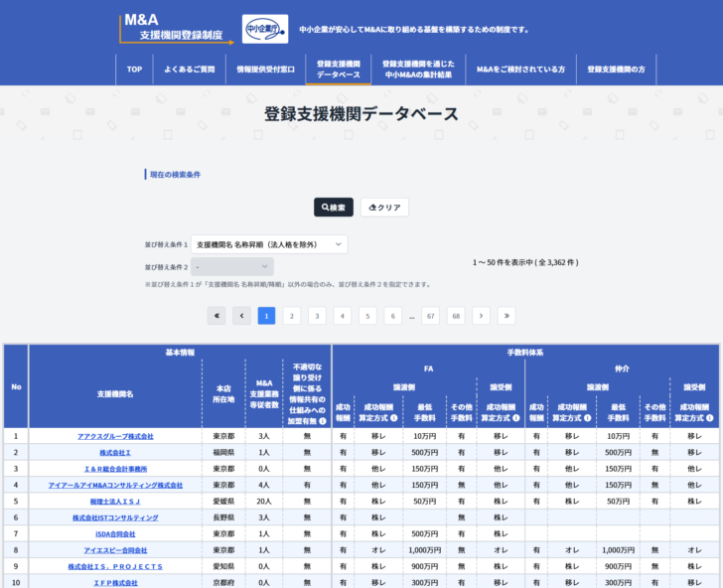Open the 情報提供受付窓口 tab
723x588 pixels.
pos(265,70)
